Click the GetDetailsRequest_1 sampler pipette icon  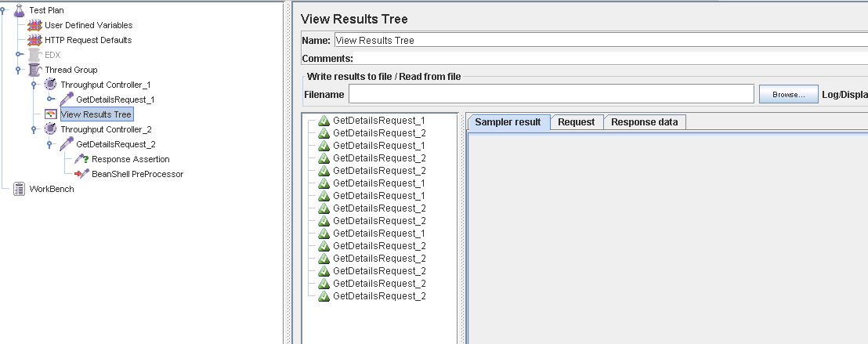66,100
